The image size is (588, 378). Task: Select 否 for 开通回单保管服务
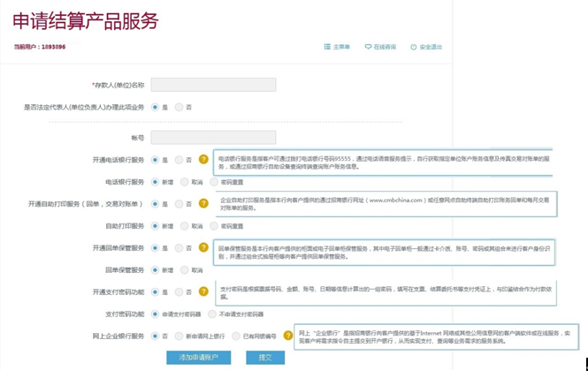179,248
